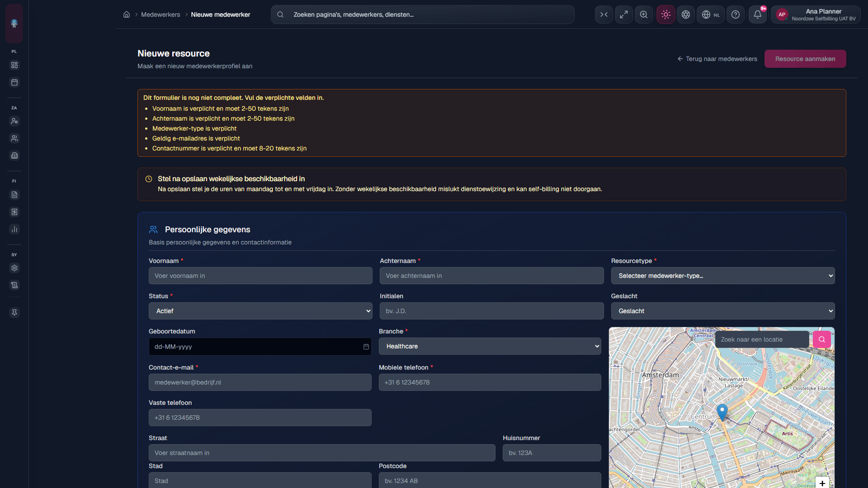This screenshot has width=868, height=488.
Task: Open the calendar icon in sidebar
Action: (x=14, y=82)
